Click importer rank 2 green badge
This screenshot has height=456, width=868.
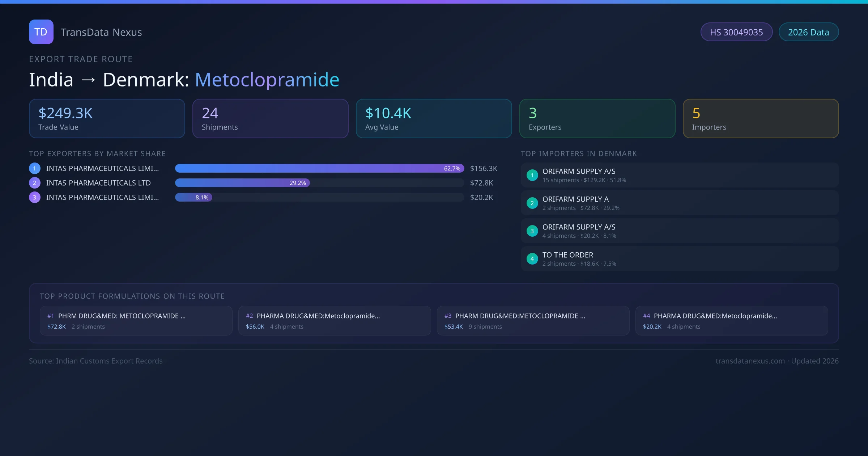click(x=532, y=203)
